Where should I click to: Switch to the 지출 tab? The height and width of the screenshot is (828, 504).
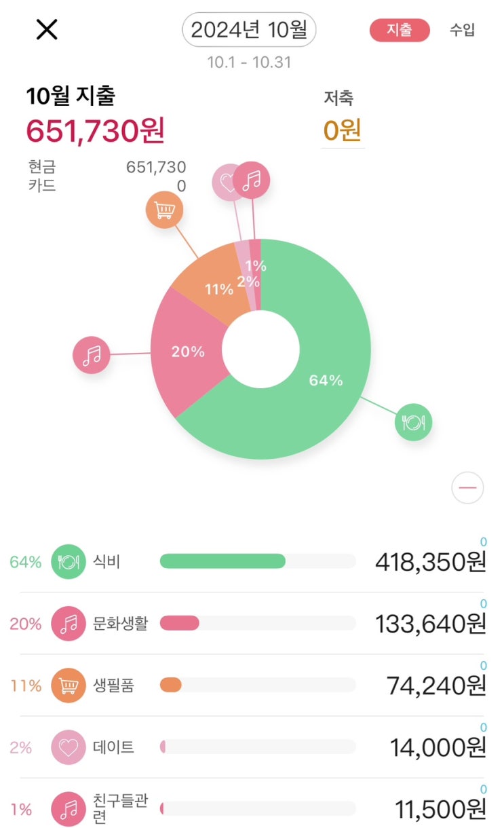pyautogui.click(x=399, y=31)
